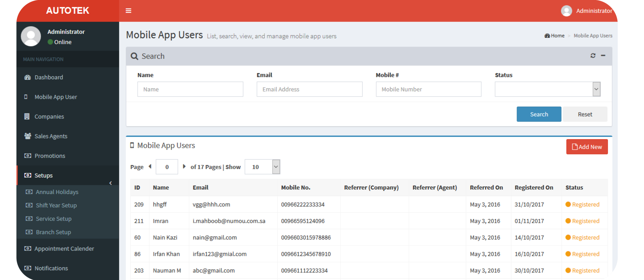Image resolution: width=644 pixels, height=280 pixels.
Task: Click the Dashboard gauge icon
Action: [x=28, y=77]
